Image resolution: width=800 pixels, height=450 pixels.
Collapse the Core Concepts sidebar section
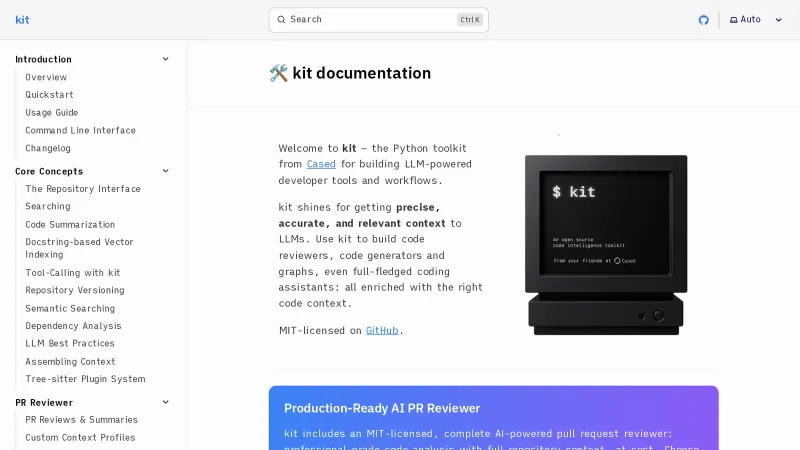point(166,171)
